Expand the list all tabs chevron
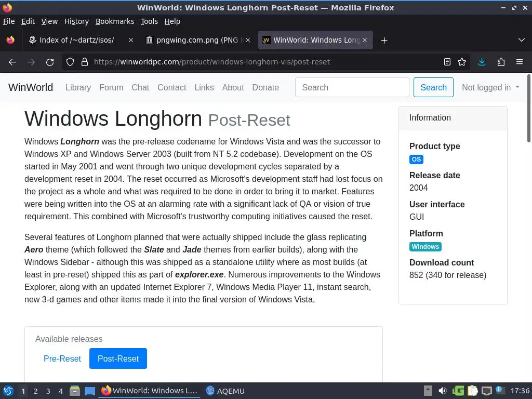The width and height of the screenshot is (532, 399). point(522,40)
